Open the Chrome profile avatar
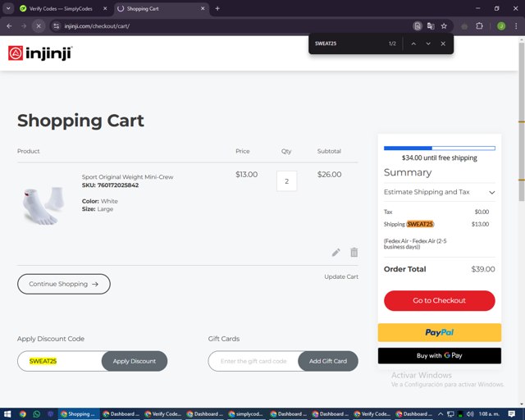Image resolution: width=525 pixels, height=420 pixels. 501,25
